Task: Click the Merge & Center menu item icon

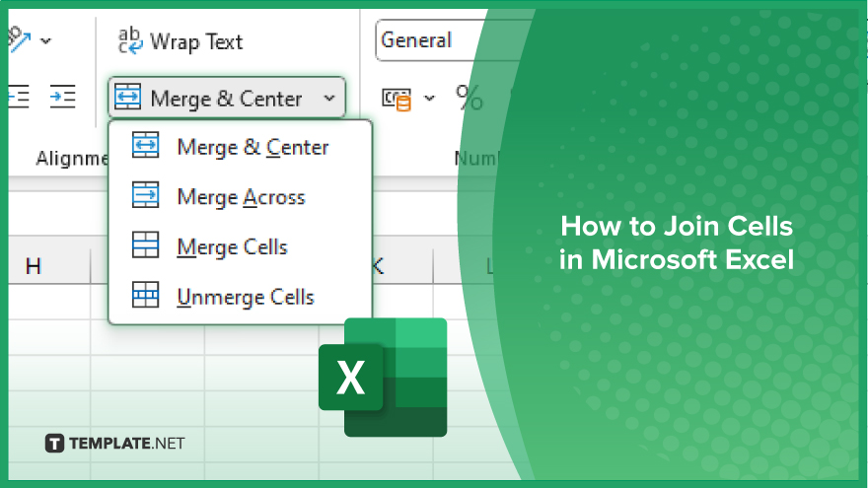Action: click(x=146, y=145)
